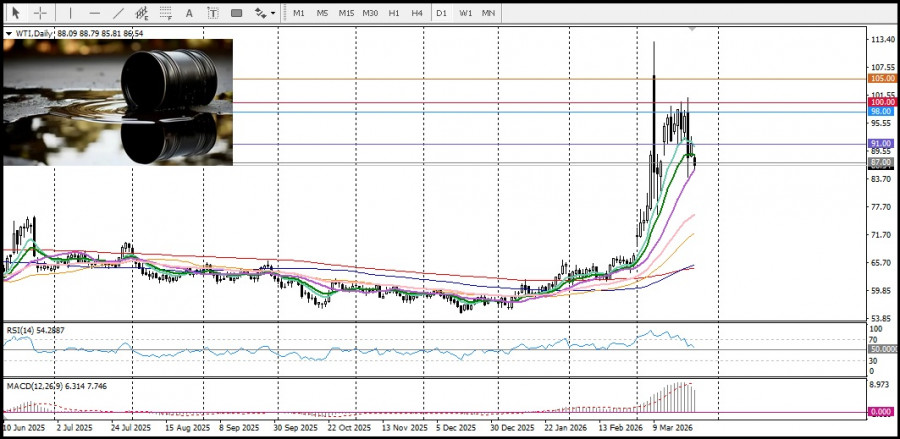
Task: Switch to MN monthly timeframe
Action: pyautogui.click(x=488, y=13)
